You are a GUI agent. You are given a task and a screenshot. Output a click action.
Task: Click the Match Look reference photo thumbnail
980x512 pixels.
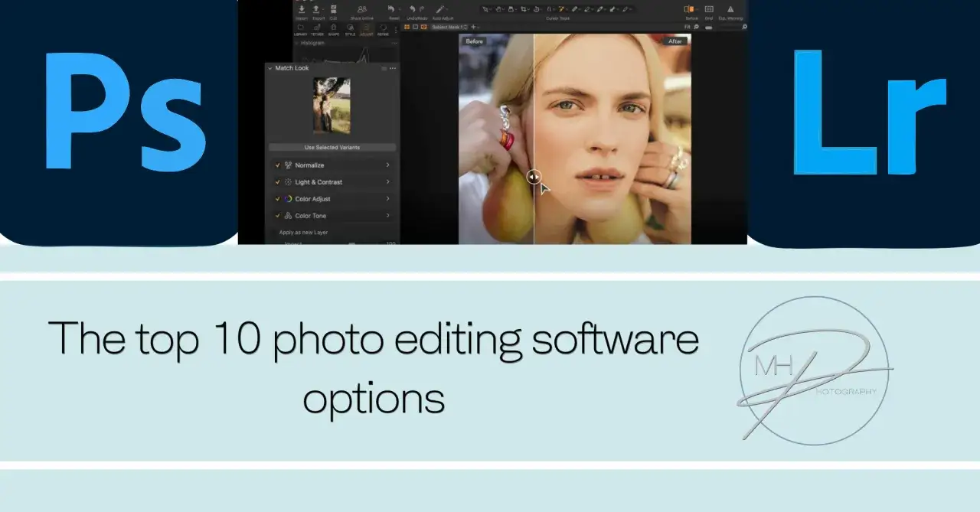332,106
